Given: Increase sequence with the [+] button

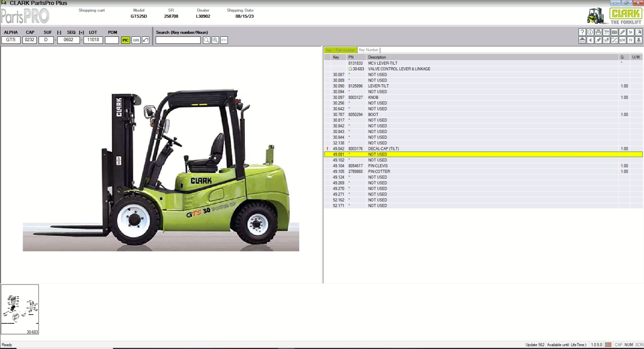Looking at the screenshot, I should 81,32.
